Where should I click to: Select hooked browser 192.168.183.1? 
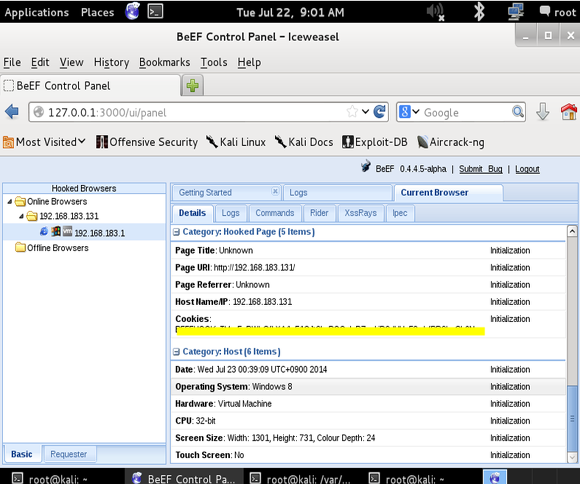(100, 233)
